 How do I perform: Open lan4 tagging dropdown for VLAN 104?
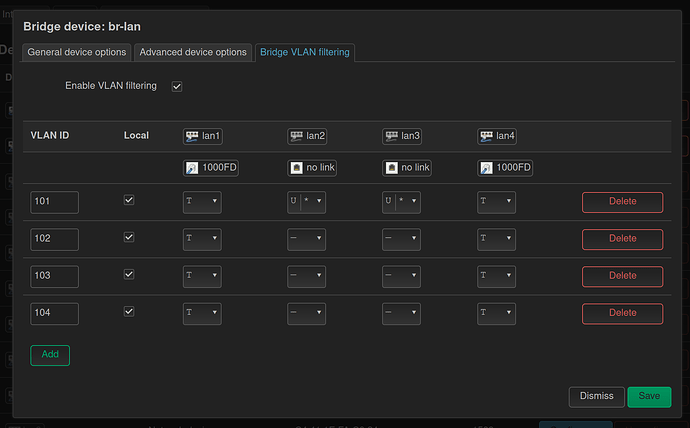pyautogui.click(x=496, y=314)
